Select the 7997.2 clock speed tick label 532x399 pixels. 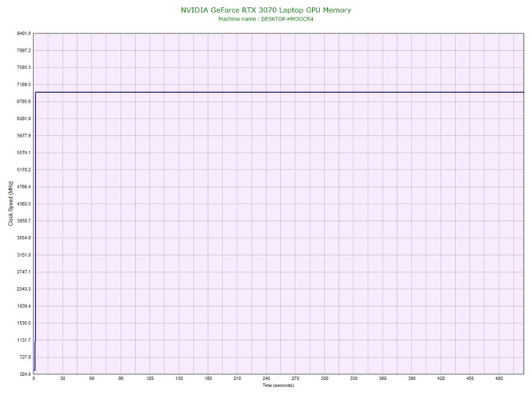click(x=24, y=50)
